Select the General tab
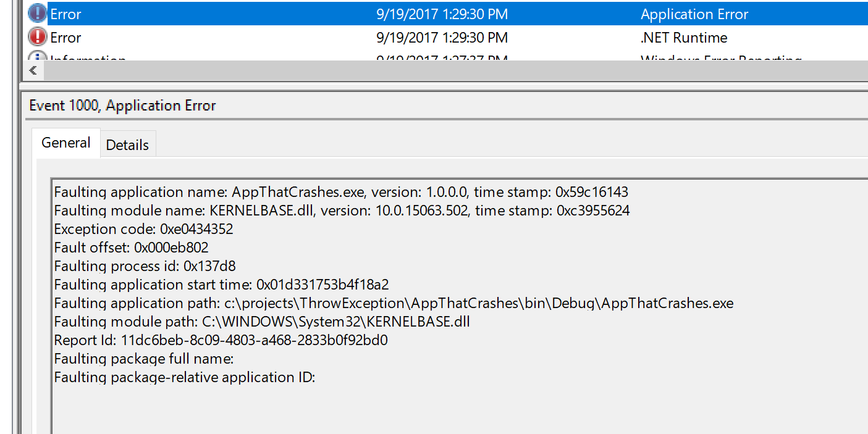The height and width of the screenshot is (434, 868). (65, 142)
